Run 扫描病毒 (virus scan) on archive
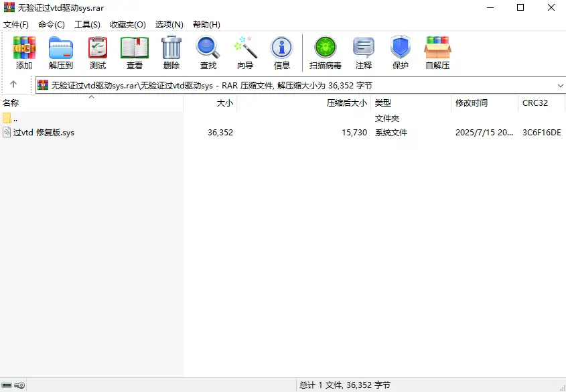Image resolution: width=566 pixels, height=392 pixels. (x=325, y=52)
